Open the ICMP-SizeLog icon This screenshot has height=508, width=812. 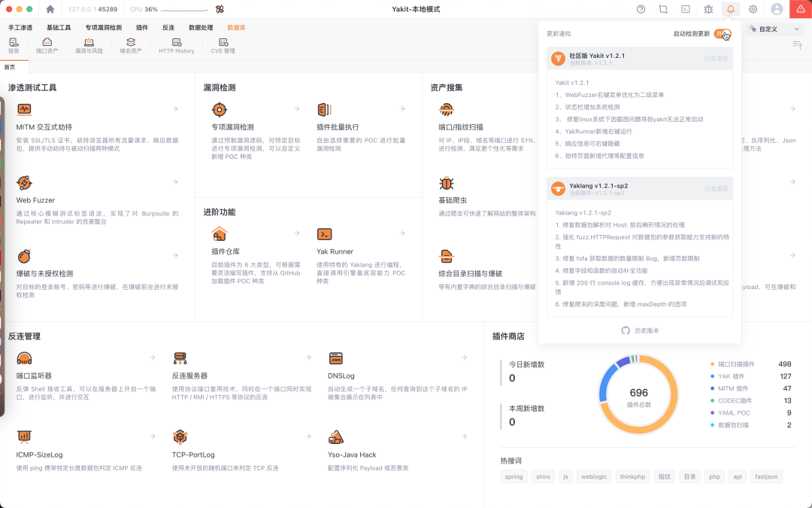pos(24,437)
